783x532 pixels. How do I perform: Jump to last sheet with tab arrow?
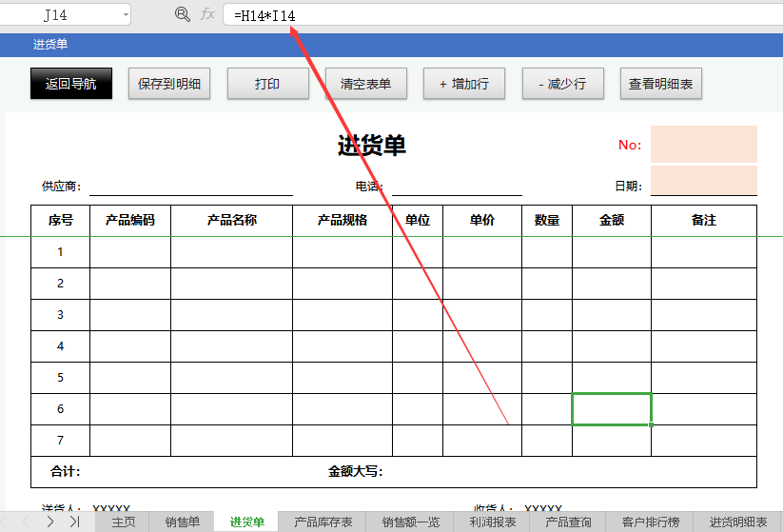click(74, 522)
